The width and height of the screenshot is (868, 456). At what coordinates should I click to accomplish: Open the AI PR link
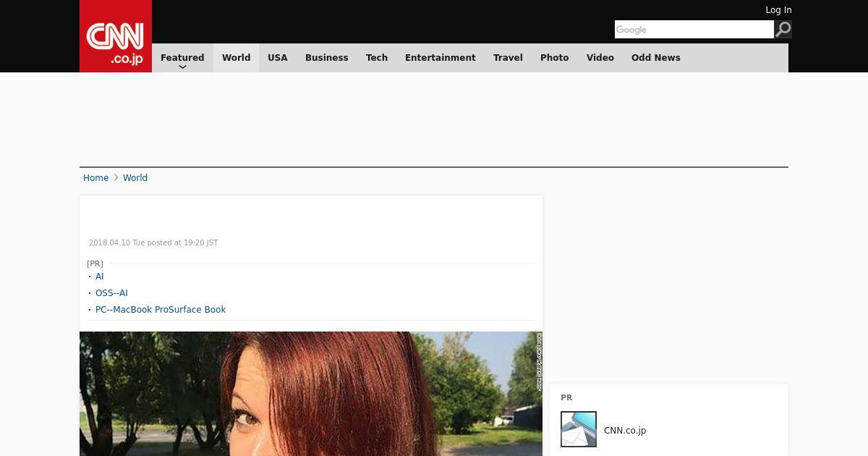(100, 276)
